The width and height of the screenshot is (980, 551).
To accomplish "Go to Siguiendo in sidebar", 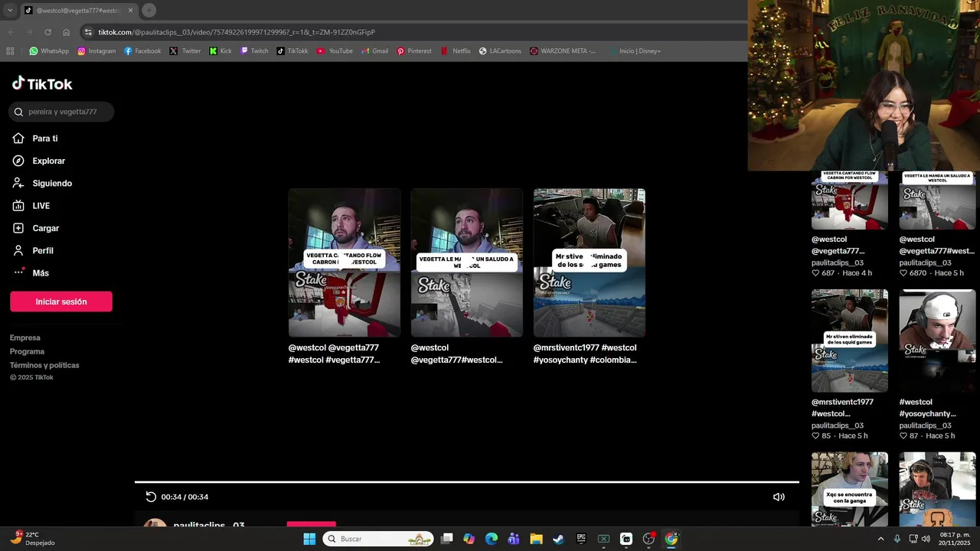I will pos(42,184).
